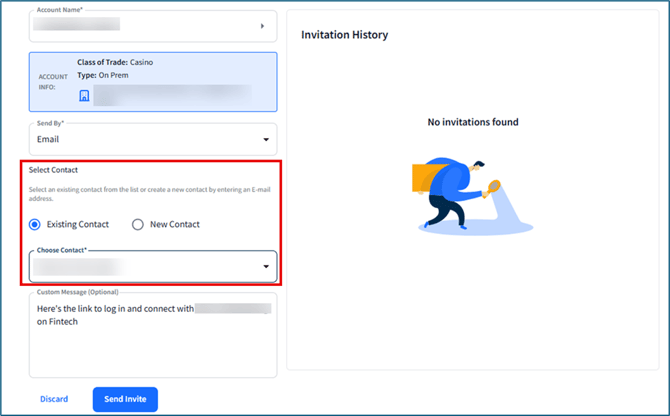Screen dimensions: 670x416
Task: Click the Choose Contact caret icon
Action: tap(266, 267)
